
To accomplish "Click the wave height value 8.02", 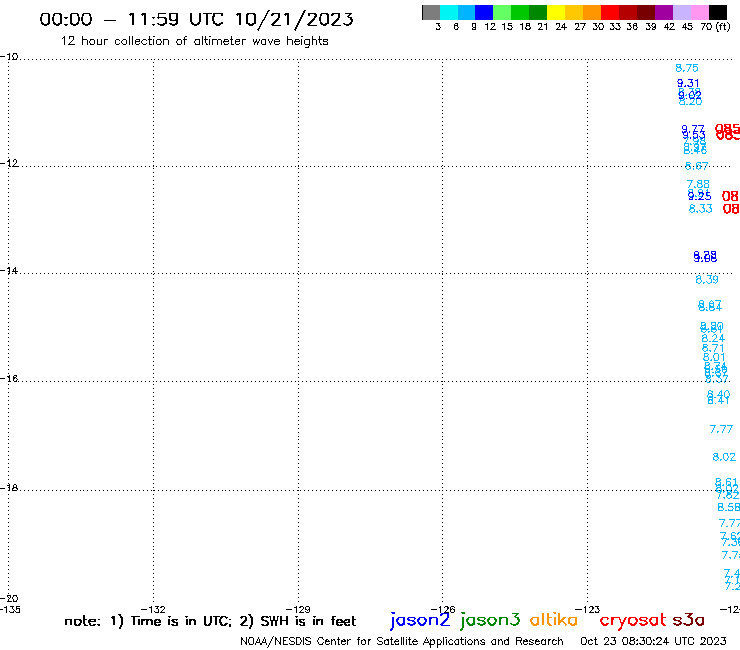I will (724, 457).
